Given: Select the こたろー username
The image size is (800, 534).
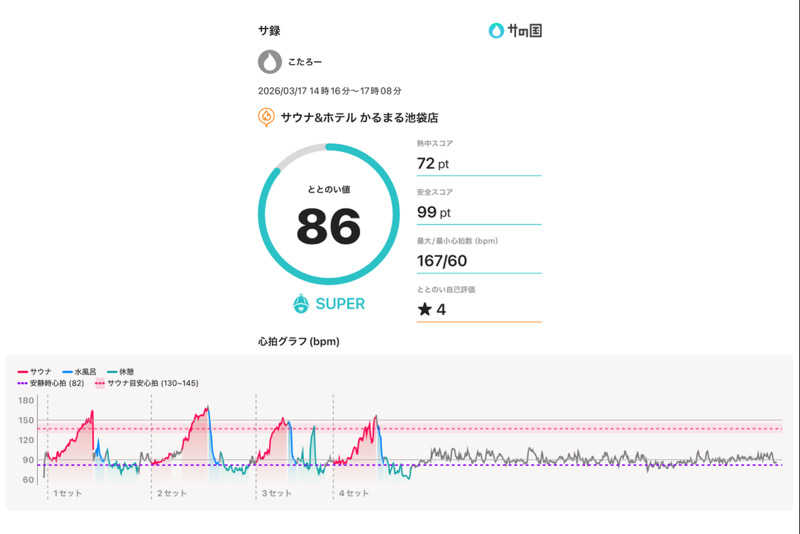Looking at the screenshot, I should click(305, 62).
